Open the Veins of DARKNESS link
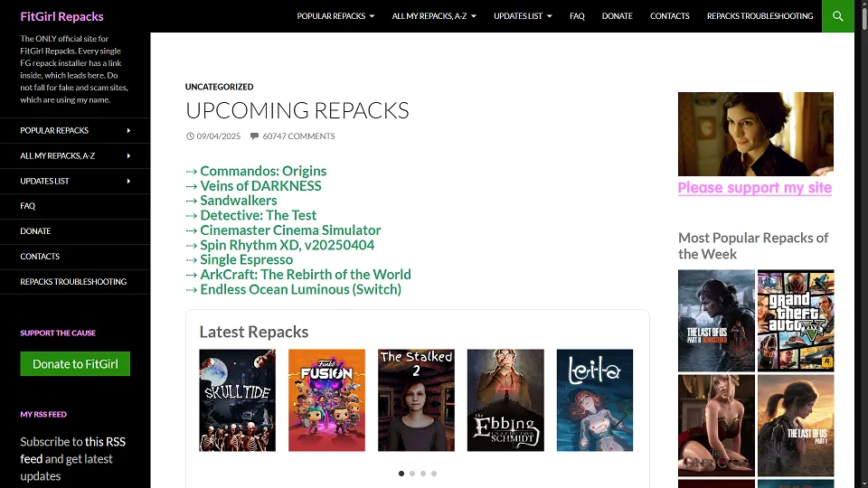The height and width of the screenshot is (488, 868). [260, 186]
